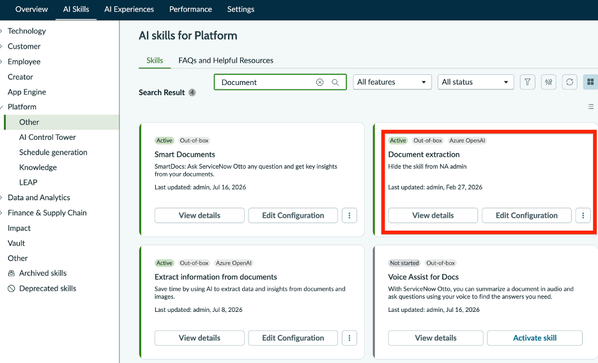Open FAQs and Helpful Resources tab
Screen dimensions: 598x363
pyautogui.click(x=226, y=60)
